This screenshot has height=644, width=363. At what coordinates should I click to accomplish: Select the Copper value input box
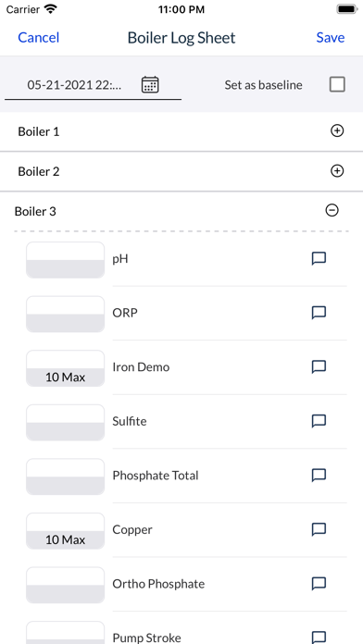(66, 531)
